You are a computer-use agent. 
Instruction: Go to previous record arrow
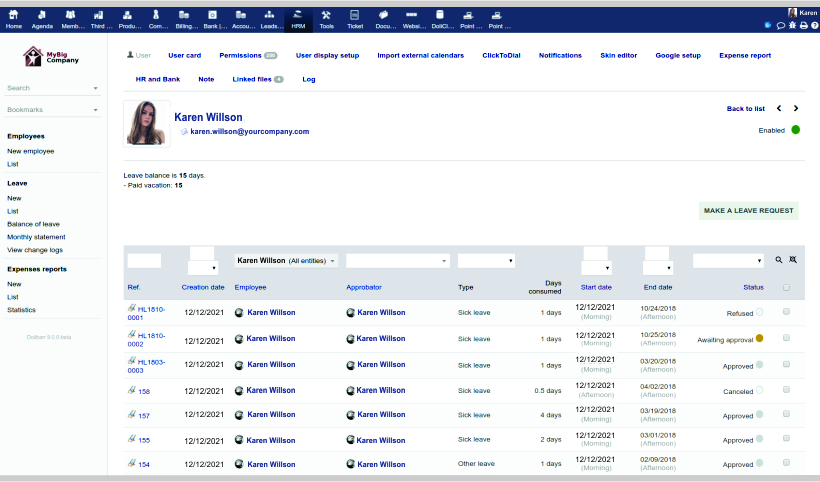coord(779,108)
